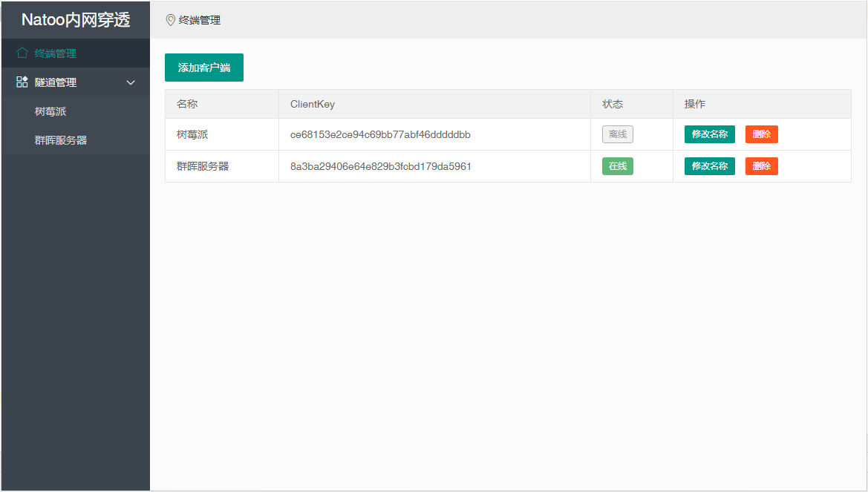This screenshot has width=868, height=492.
Task: Click the 状态 column header
Action: coord(632,104)
